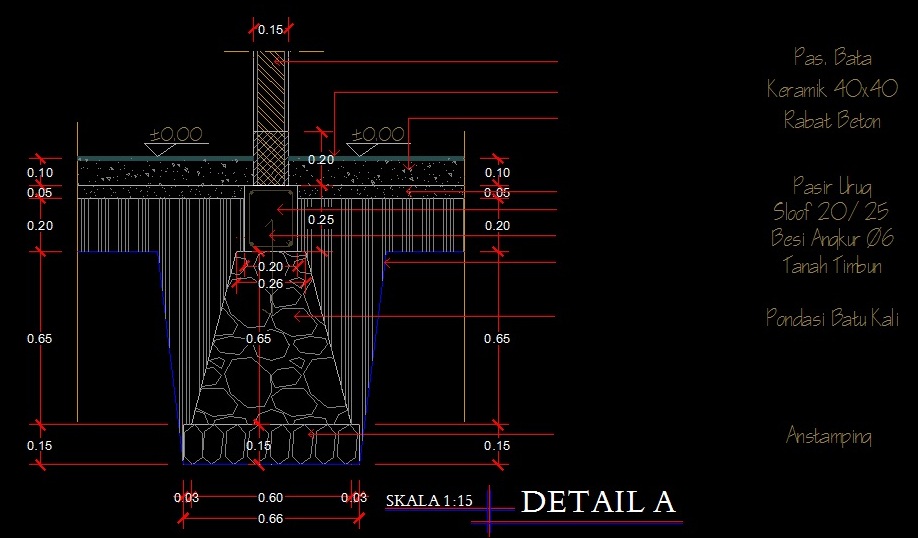
Task: Click the 0.20 dimension directly above the 0.26
Action: tap(270, 267)
